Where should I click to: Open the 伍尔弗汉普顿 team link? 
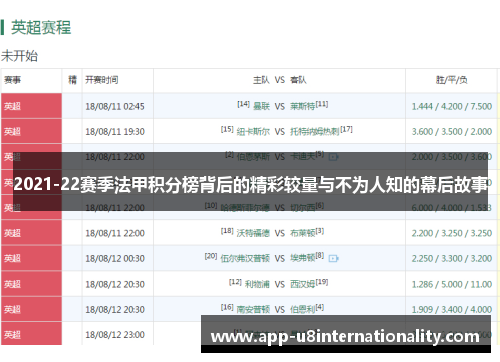245,258
